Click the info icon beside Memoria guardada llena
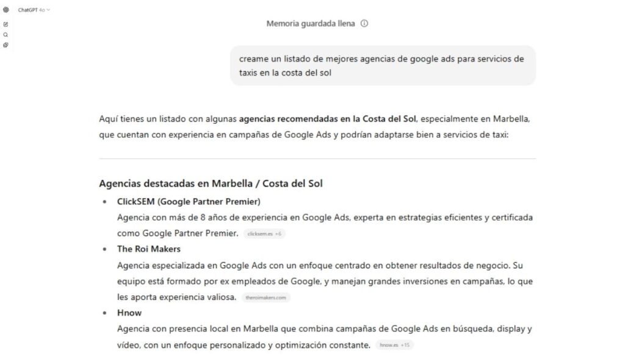Image resolution: width=625 pixels, height=364 pixels. pos(364,24)
